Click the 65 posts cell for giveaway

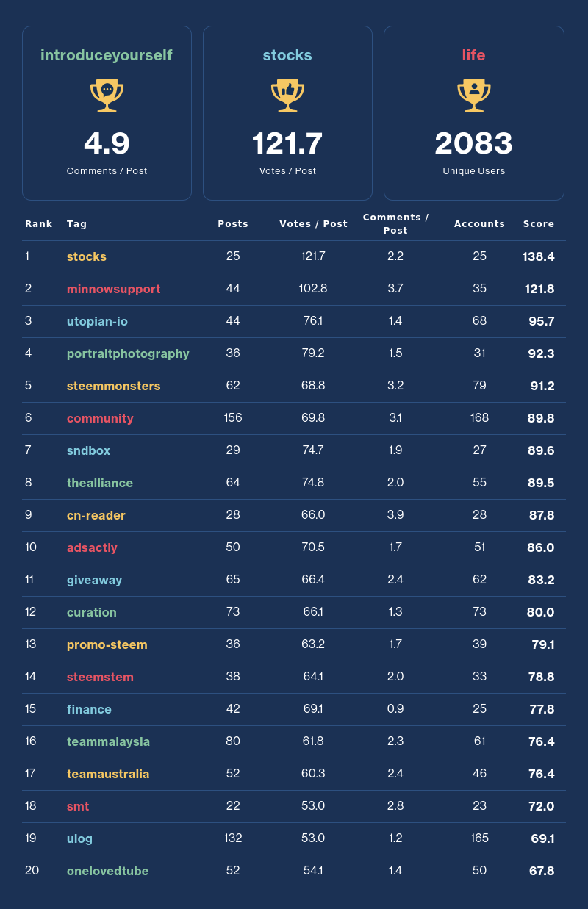[233, 579]
